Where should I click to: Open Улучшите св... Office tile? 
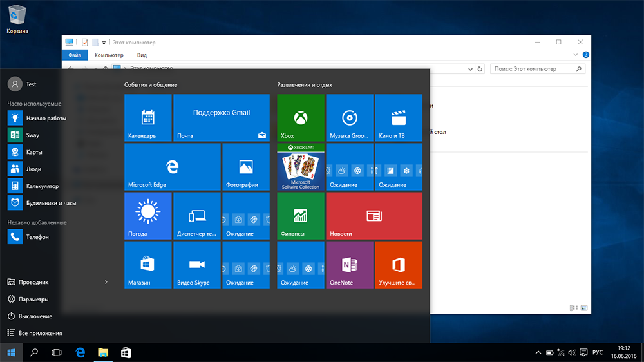click(x=399, y=265)
